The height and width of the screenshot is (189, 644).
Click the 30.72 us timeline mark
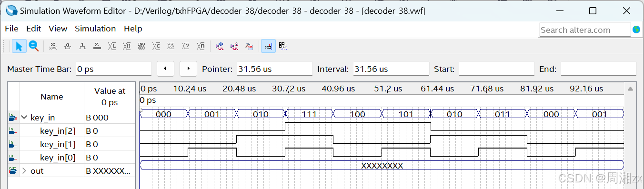[289, 89]
